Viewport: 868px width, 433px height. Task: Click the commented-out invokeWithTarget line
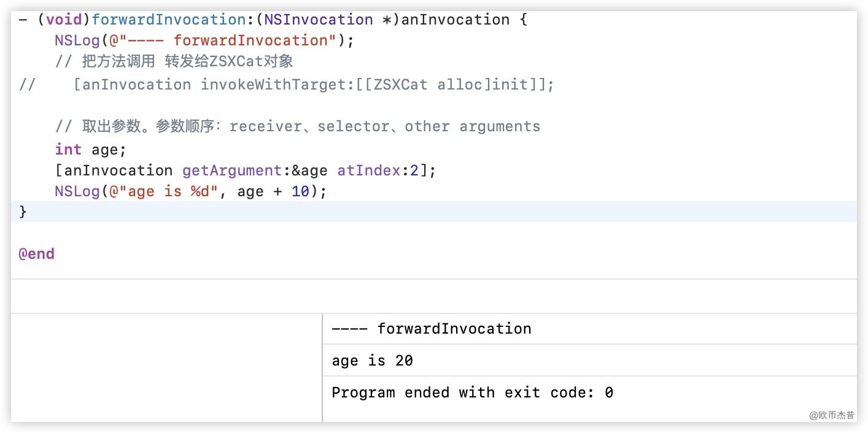[313, 84]
